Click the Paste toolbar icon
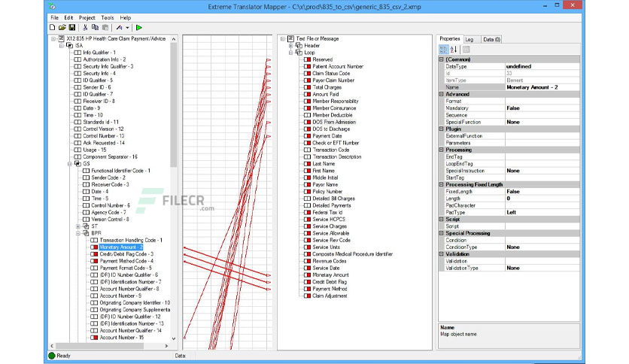 click(105, 28)
